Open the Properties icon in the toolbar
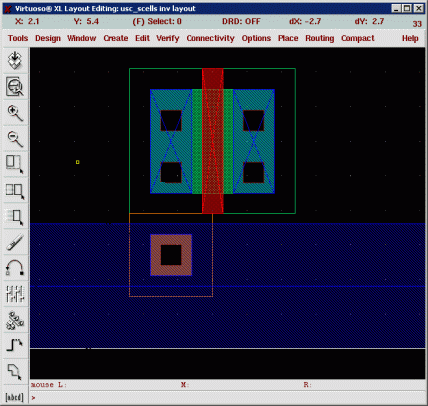 tap(15, 294)
